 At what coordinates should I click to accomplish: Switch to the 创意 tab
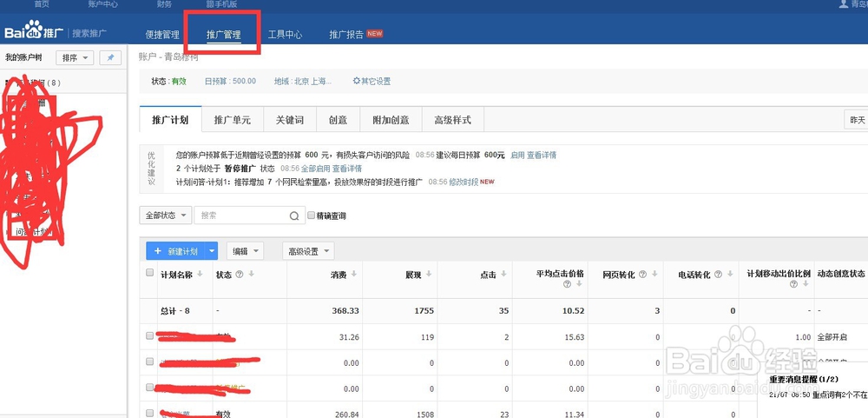pyautogui.click(x=338, y=120)
